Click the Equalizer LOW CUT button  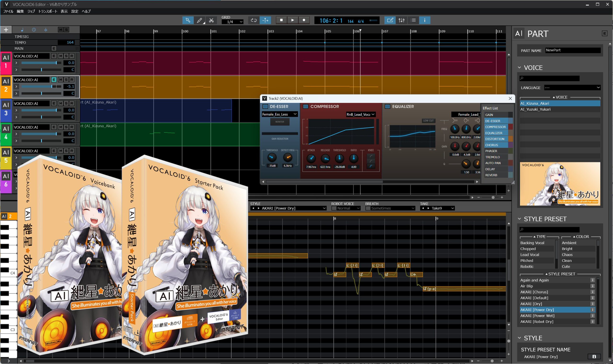pos(428,120)
